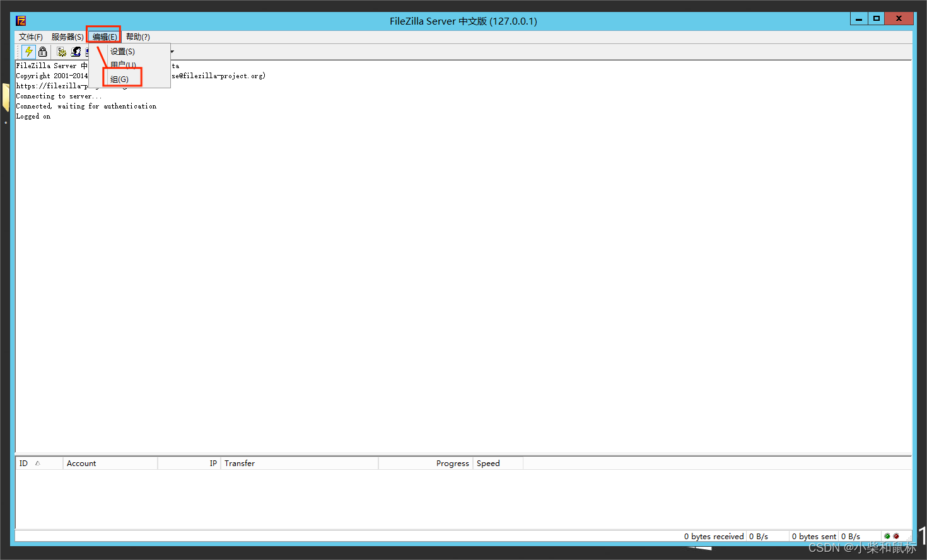The image size is (927, 560).
Task: Click the 'Logged on' log line
Action: (x=33, y=116)
